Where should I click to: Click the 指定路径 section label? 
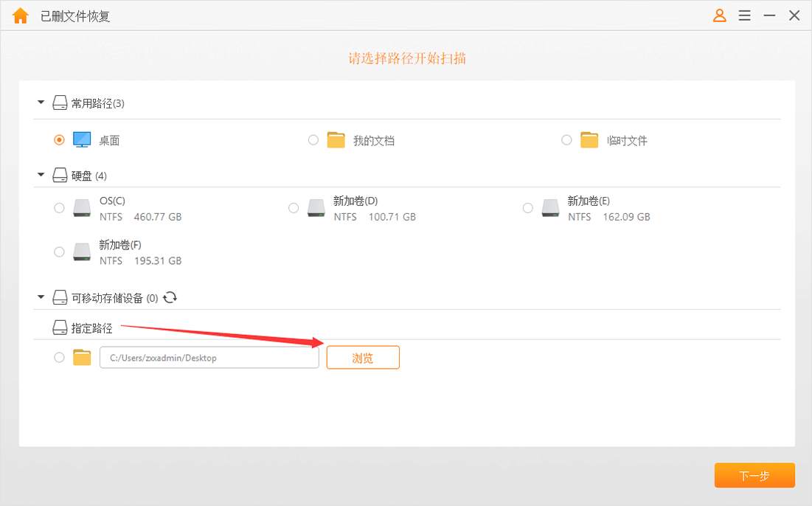[x=91, y=327]
